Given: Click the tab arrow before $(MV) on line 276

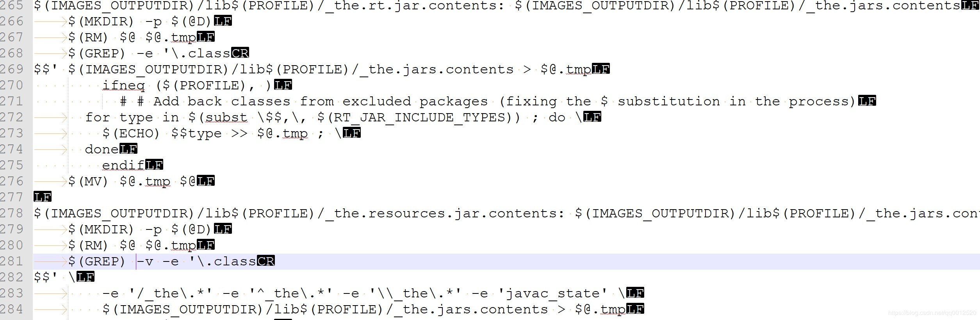Looking at the screenshot, I should [x=51, y=181].
